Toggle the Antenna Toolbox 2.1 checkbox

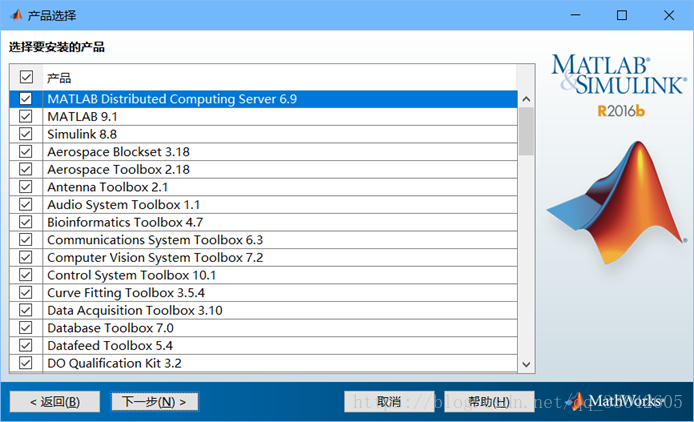(x=26, y=187)
